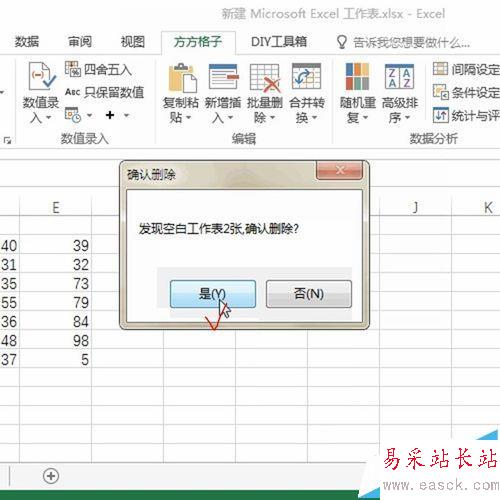The height and width of the screenshot is (500, 500).
Task: Click the 批量删除 icon
Action: pos(265,78)
